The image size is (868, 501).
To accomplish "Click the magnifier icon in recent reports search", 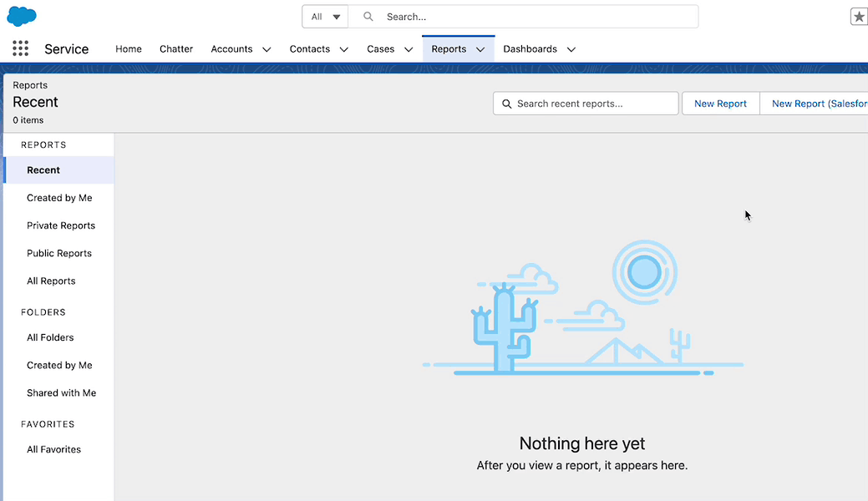I will 505,104.
